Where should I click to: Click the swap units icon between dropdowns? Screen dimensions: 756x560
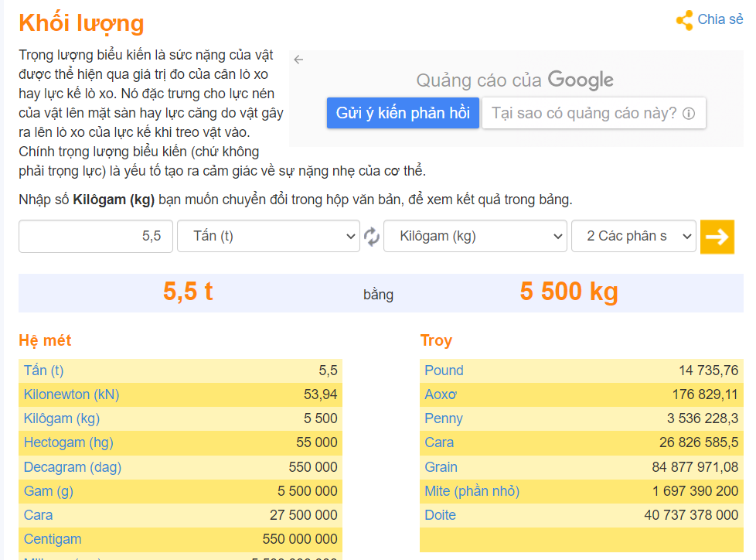point(371,237)
